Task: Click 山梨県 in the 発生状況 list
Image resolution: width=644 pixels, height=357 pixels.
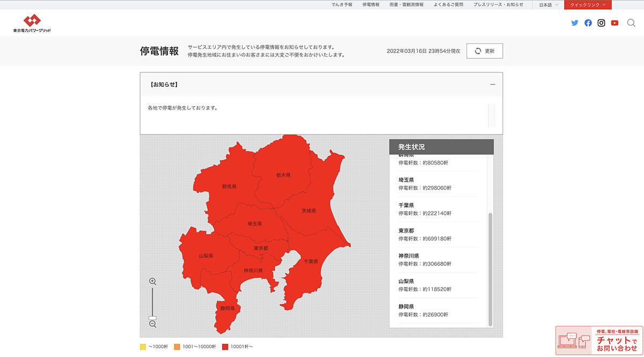Action: (406, 281)
